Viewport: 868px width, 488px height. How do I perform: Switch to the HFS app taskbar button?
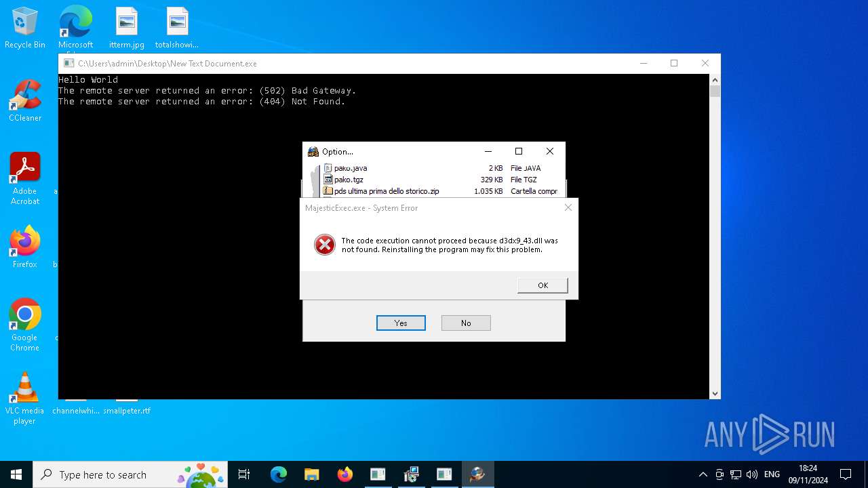click(477, 474)
